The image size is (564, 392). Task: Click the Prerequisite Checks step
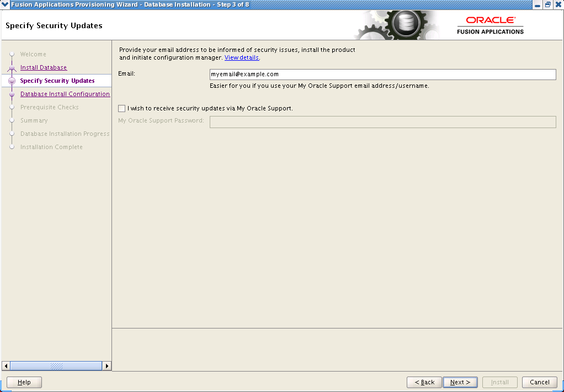pos(49,107)
